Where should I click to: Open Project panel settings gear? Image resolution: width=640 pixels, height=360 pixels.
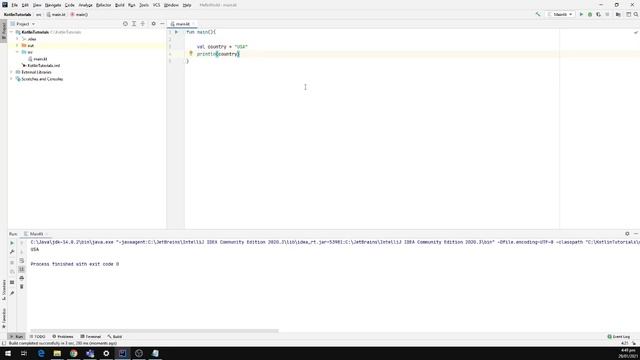[x=153, y=24]
